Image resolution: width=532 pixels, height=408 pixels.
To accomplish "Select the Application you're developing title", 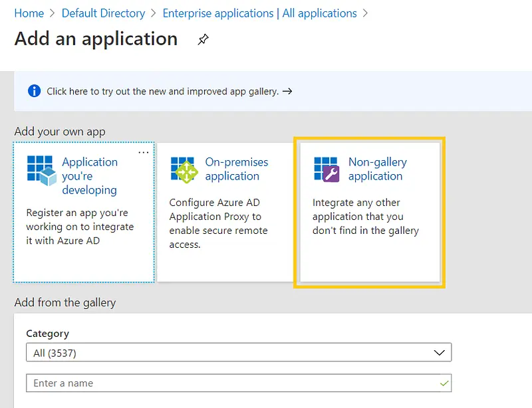I will tap(90, 175).
